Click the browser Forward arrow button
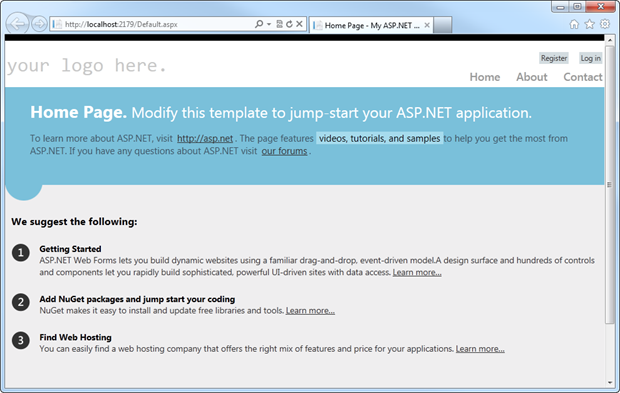Screen dimensions: 620x393 click(39, 24)
